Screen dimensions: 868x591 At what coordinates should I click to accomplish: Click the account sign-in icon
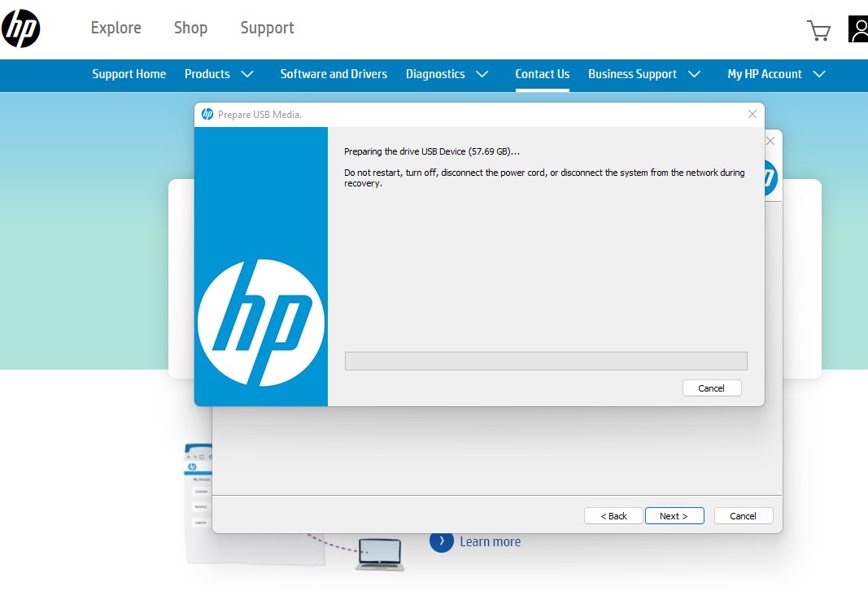[x=858, y=29]
